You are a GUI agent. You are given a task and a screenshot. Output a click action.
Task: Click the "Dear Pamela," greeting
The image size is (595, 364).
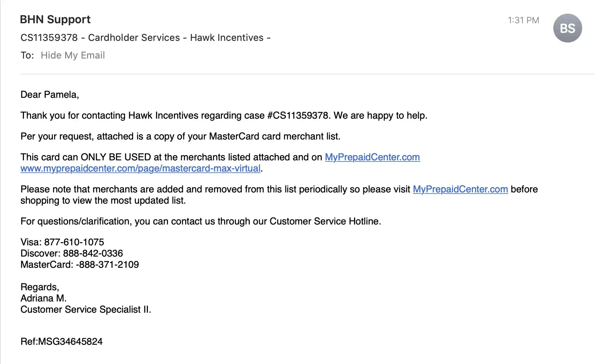(50, 95)
